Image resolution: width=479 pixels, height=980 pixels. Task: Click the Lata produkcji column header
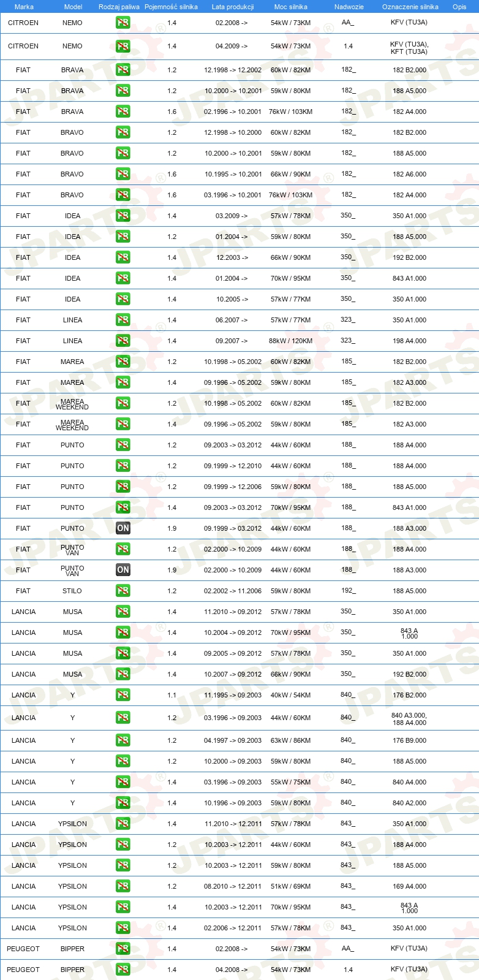pos(233,7)
